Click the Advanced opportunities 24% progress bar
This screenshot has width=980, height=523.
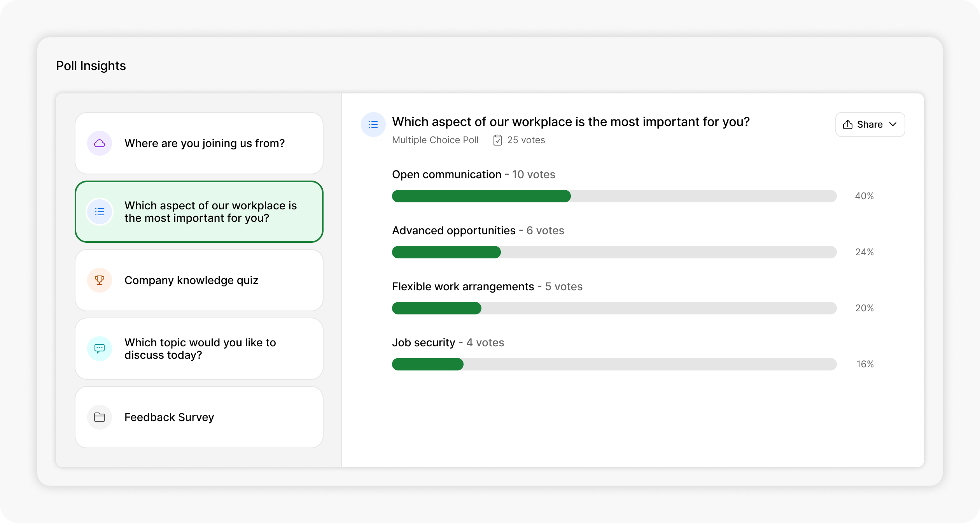tap(614, 252)
